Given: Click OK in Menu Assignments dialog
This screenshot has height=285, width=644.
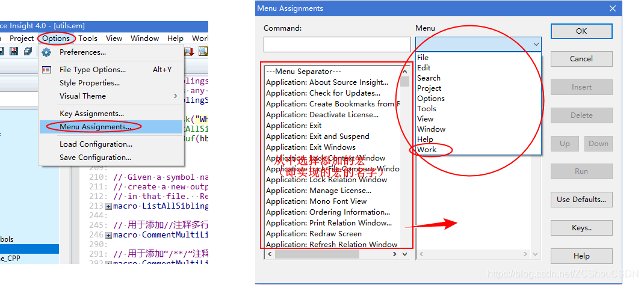Looking at the screenshot, I should (581, 31).
